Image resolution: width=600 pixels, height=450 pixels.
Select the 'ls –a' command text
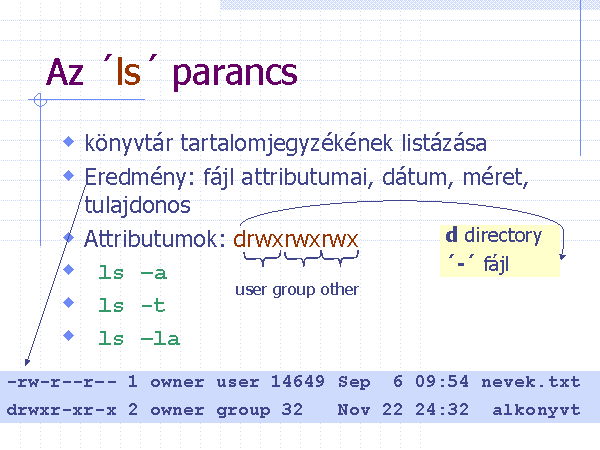[x=133, y=273]
